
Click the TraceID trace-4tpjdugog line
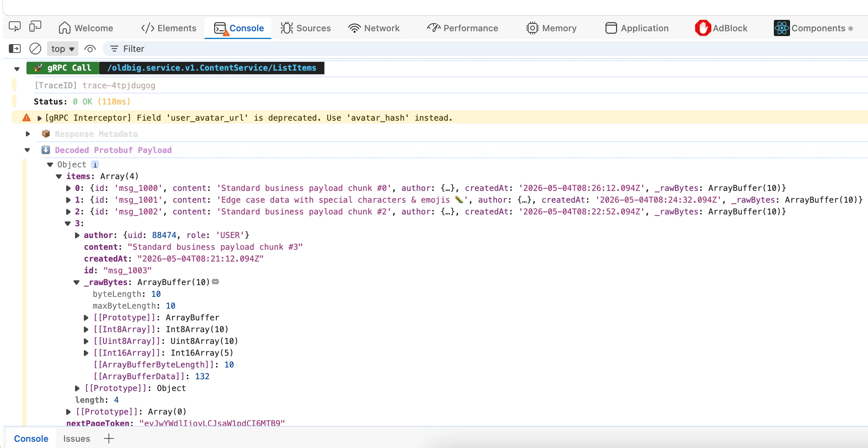point(95,85)
